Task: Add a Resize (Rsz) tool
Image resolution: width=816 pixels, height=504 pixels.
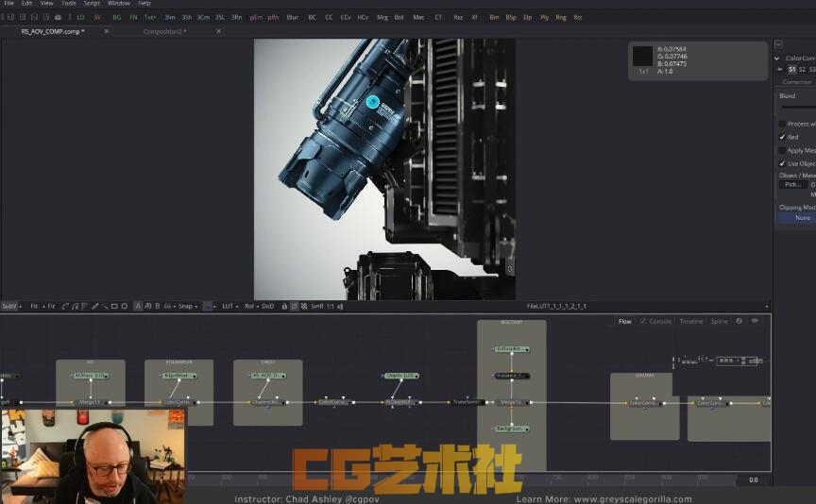Action: [x=458, y=17]
